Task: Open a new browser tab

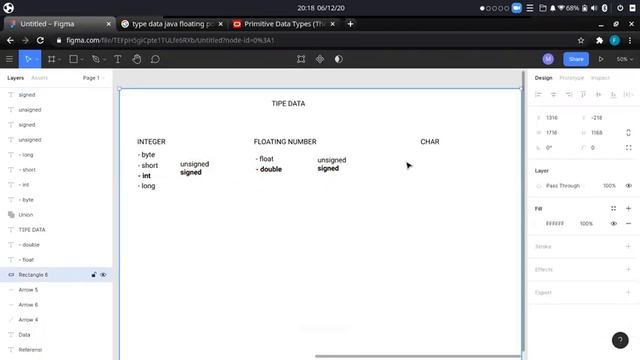Action: click(x=350, y=24)
